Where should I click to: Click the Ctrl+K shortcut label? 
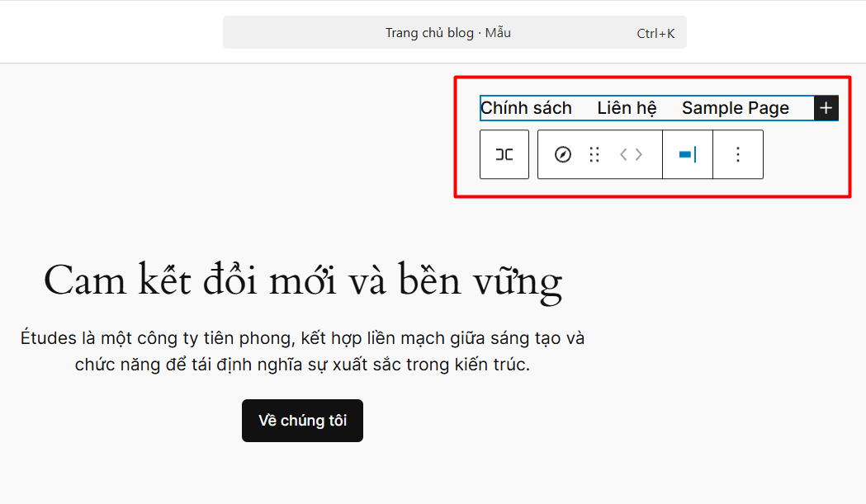[655, 32]
